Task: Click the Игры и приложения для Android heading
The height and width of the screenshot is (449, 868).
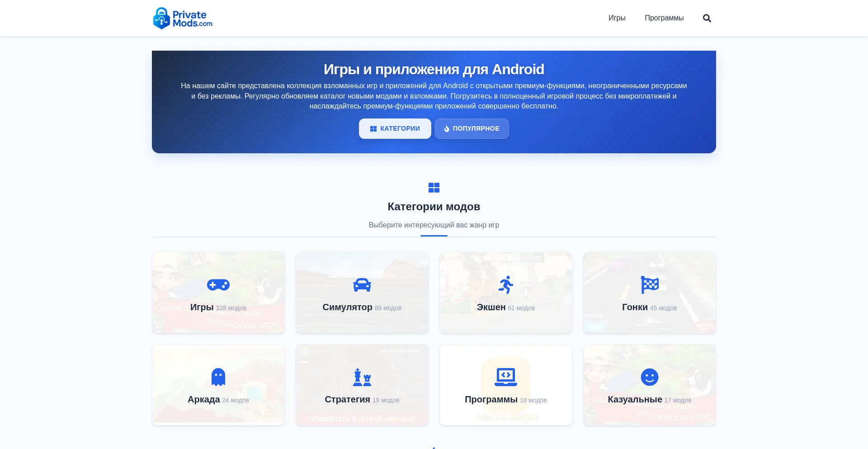Action: [434, 69]
